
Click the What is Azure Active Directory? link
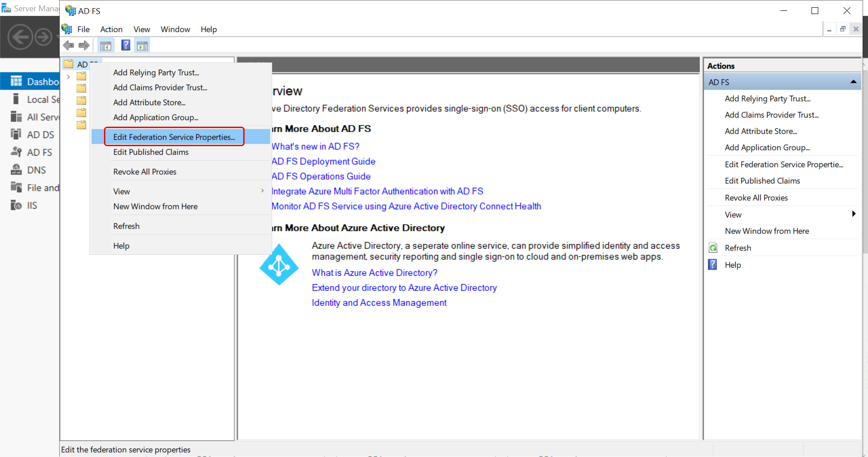pos(374,273)
